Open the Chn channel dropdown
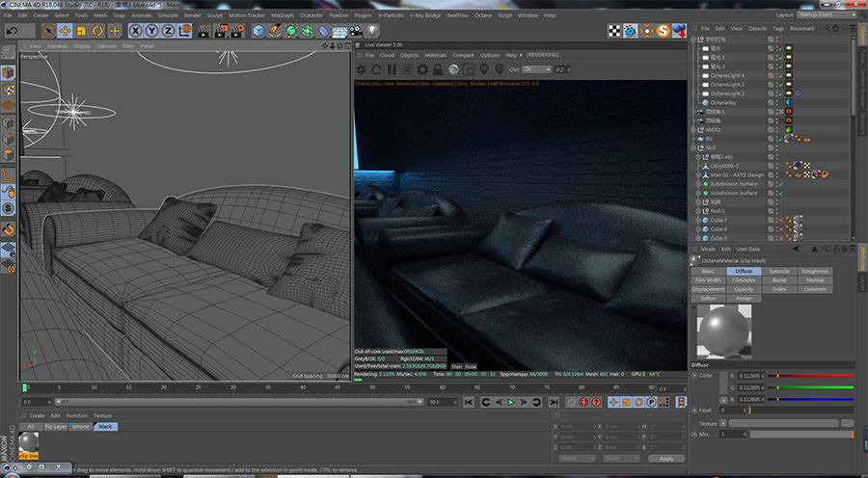The image size is (868, 478). pyautogui.click(x=537, y=69)
